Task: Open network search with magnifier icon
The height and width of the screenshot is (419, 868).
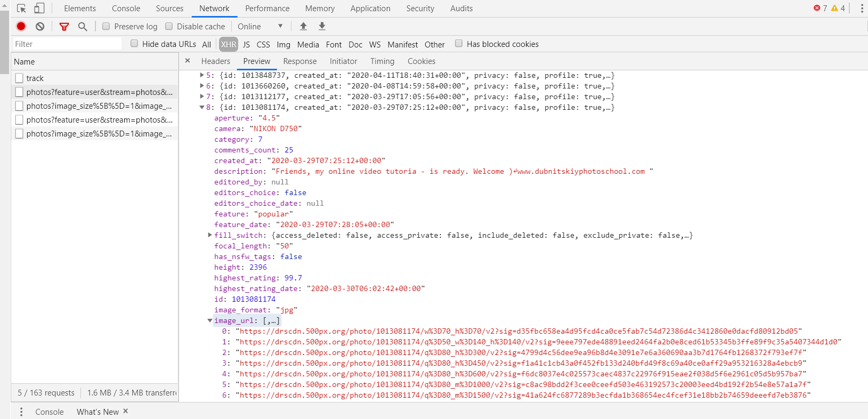Action: point(83,26)
